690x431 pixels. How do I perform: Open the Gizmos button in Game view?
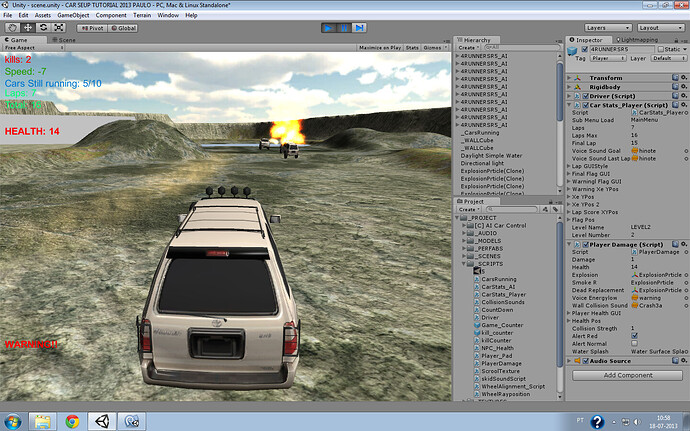point(434,48)
